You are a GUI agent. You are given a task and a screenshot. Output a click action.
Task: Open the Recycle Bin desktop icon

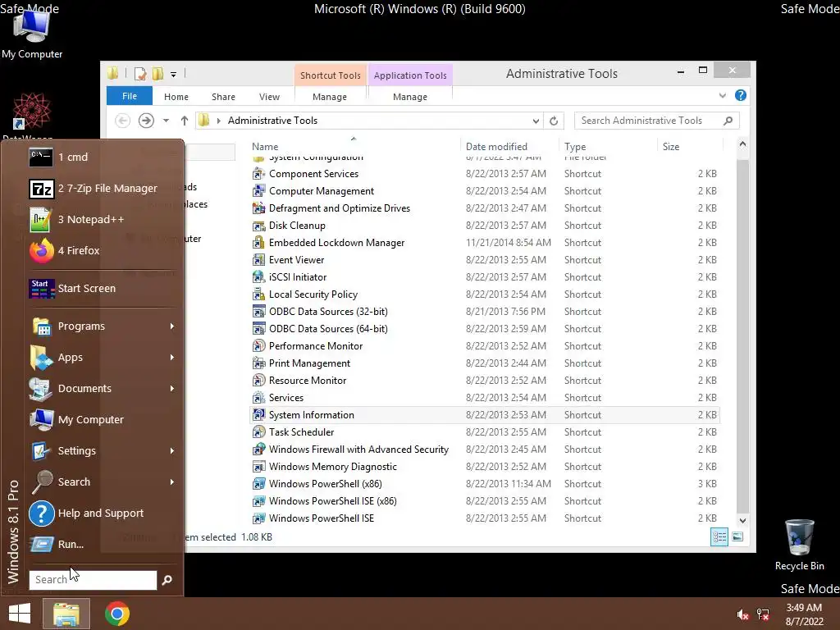click(x=799, y=545)
